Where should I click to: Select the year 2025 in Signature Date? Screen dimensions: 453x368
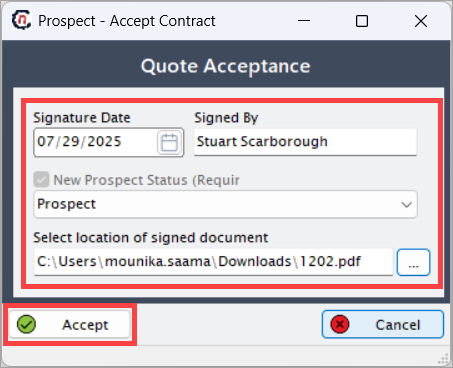pyautogui.click(x=104, y=142)
